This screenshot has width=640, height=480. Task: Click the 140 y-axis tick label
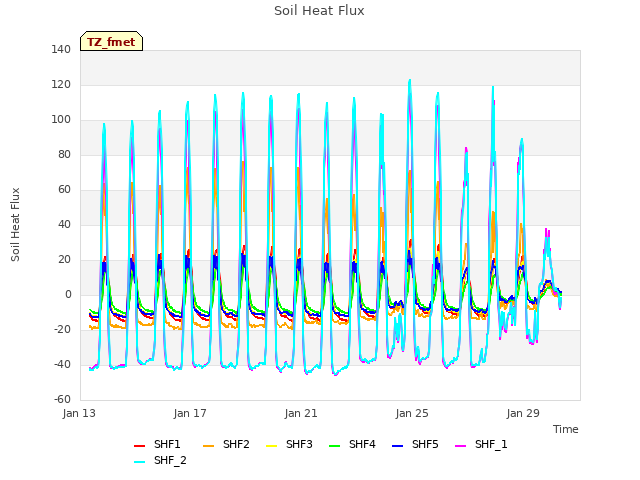click(x=61, y=50)
